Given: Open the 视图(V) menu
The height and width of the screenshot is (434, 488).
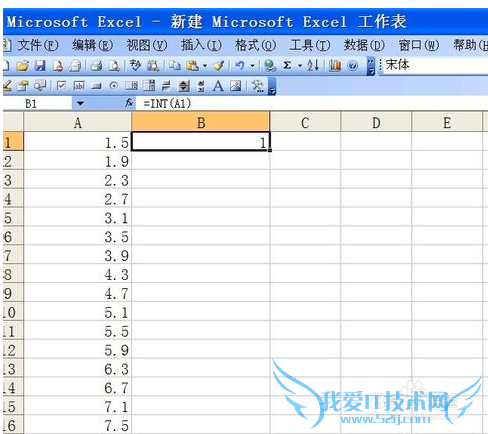Looking at the screenshot, I should (x=147, y=45).
